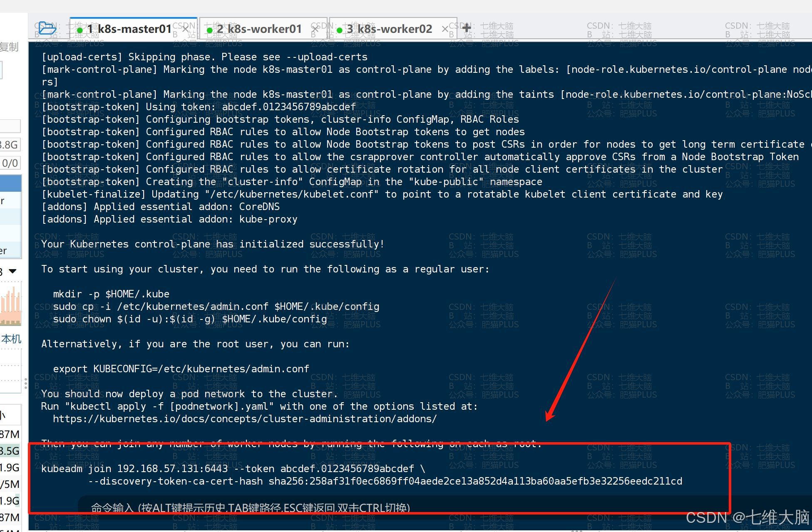Viewport: 812px width, 532px height.
Task: Switch to the k8s-worker02 tab
Action: [389, 29]
